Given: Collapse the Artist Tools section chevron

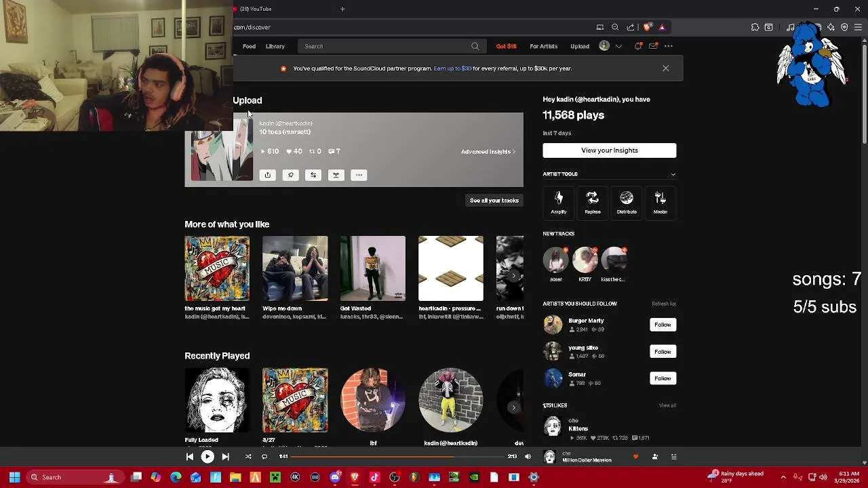Looking at the screenshot, I should 673,174.
